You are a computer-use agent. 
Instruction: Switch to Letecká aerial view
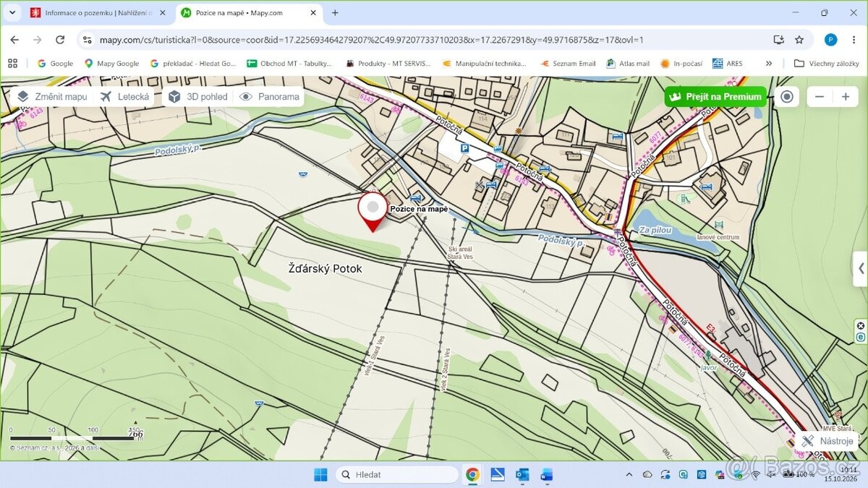(x=125, y=97)
